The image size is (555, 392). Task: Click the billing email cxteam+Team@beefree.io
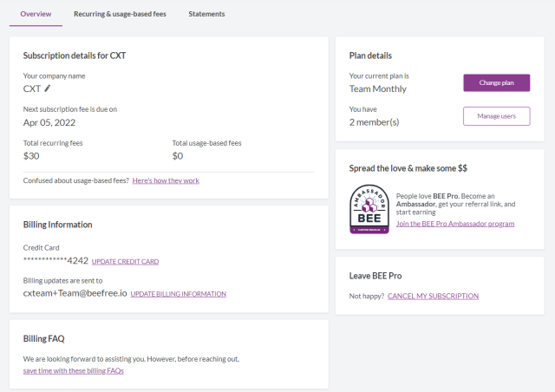click(75, 293)
